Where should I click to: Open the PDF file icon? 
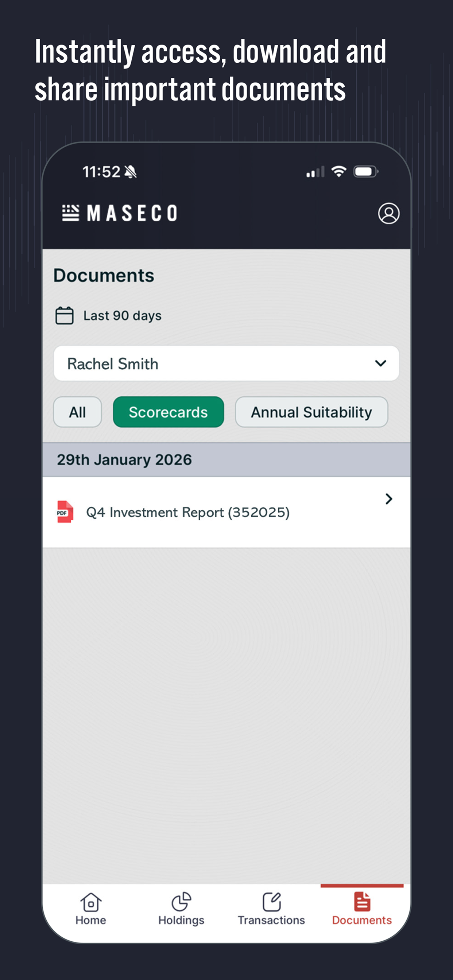tap(65, 512)
